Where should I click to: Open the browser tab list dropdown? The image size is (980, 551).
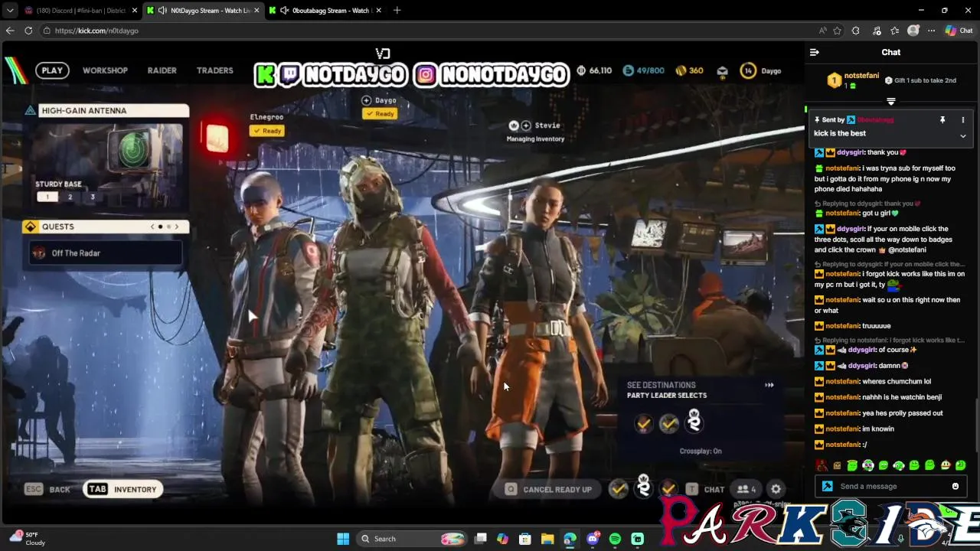click(x=9, y=10)
